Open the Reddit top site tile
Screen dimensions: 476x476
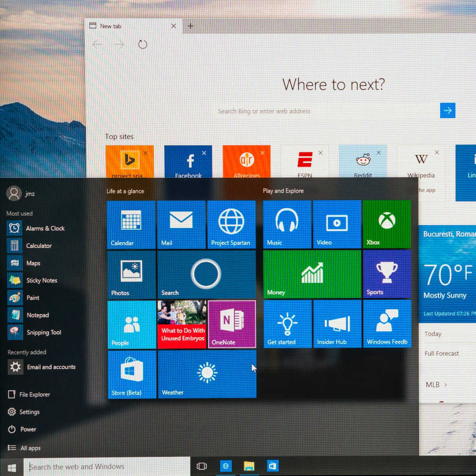pyautogui.click(x=363, y=162)
